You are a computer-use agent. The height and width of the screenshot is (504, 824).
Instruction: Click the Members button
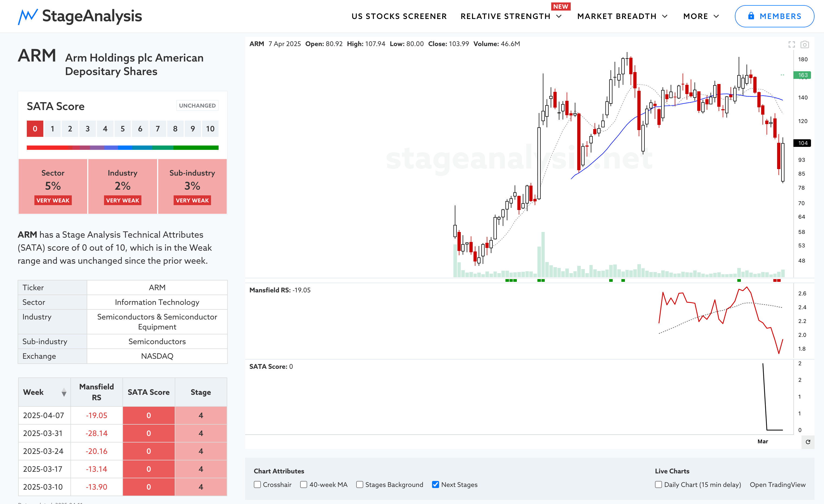click(774, 16)
